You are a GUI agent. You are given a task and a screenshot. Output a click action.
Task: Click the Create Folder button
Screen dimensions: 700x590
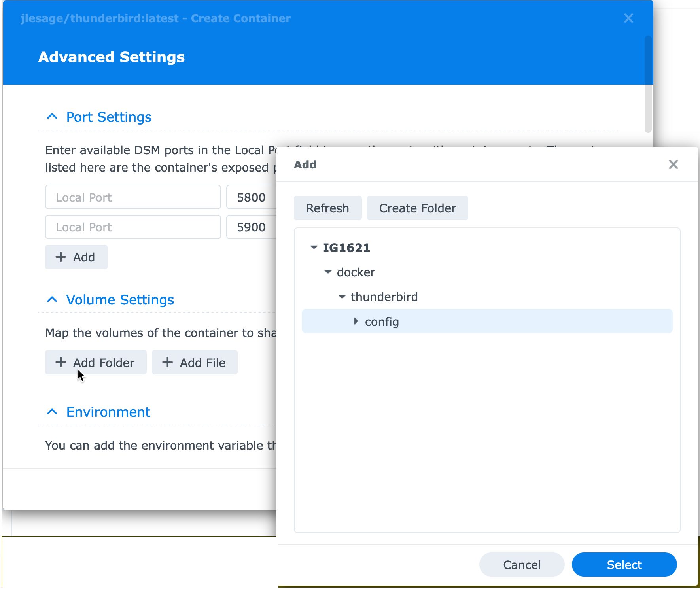click(x=417, y=208)
